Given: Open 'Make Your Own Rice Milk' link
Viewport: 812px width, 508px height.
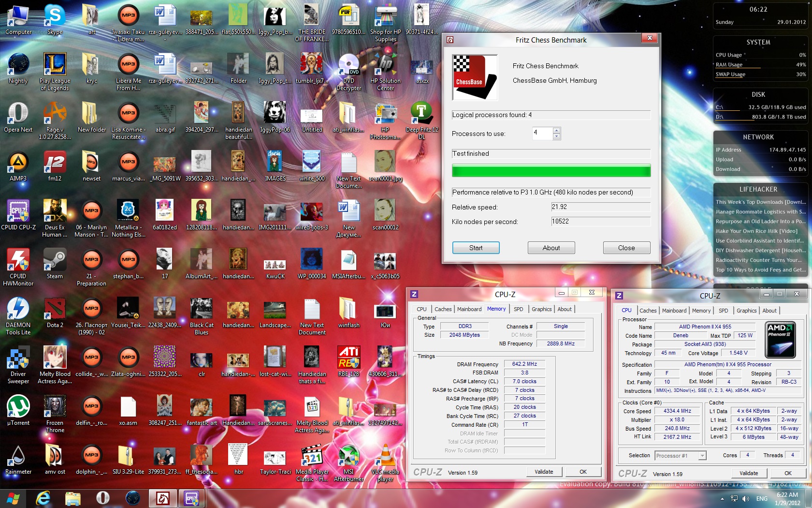Looking at the screenshot, I should 756,231.
